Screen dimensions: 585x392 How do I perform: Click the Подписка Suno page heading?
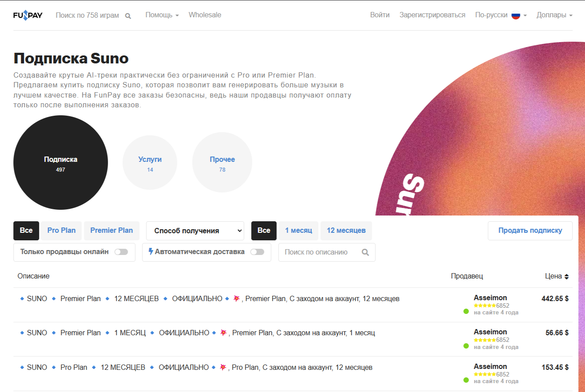tap(71, 58)
